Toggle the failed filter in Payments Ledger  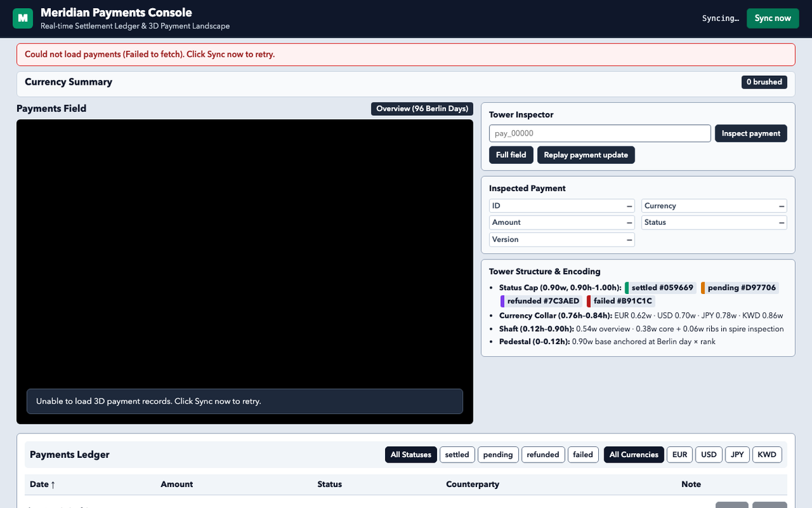coord(583,454)
